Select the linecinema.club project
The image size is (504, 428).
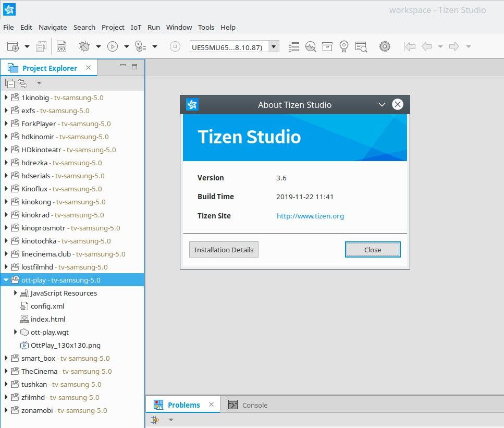pos(73,254)
